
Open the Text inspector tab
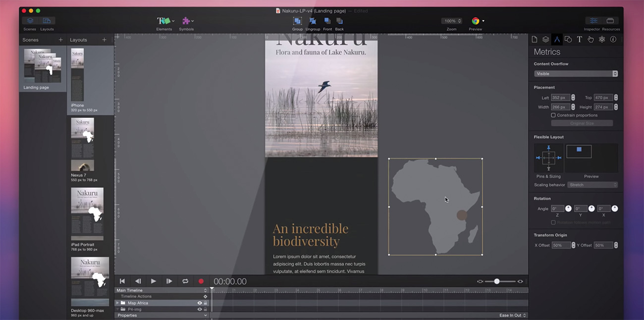pos(579,40)
